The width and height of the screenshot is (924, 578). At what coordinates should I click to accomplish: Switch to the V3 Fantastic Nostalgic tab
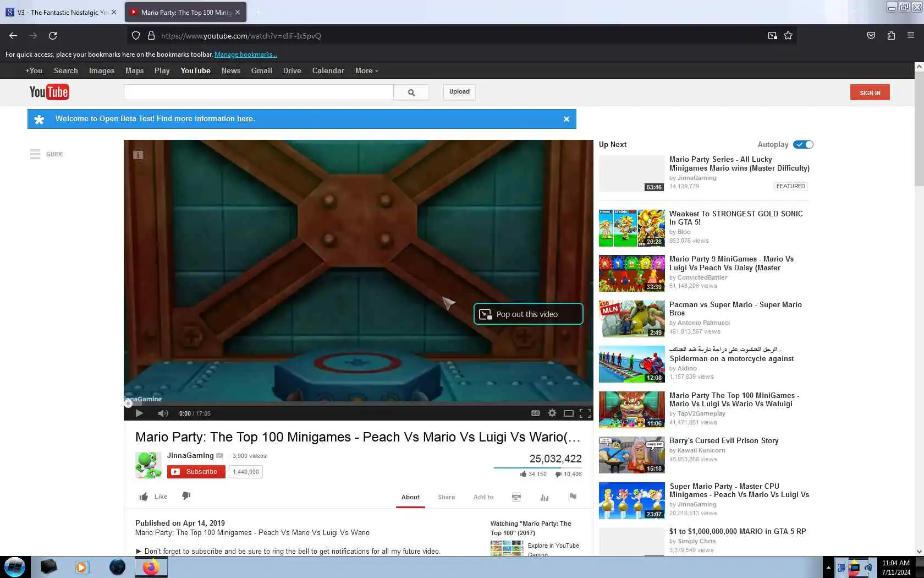point(62,12)
